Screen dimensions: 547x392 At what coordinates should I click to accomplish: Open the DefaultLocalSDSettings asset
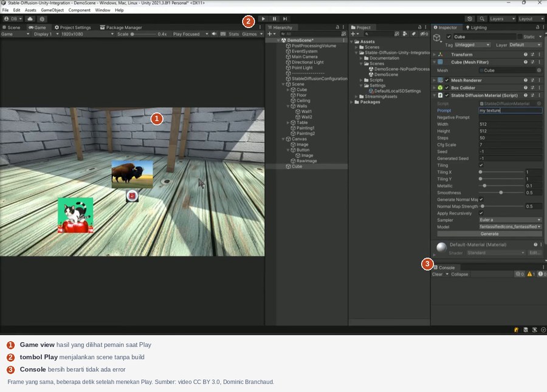tap(394, 91)
